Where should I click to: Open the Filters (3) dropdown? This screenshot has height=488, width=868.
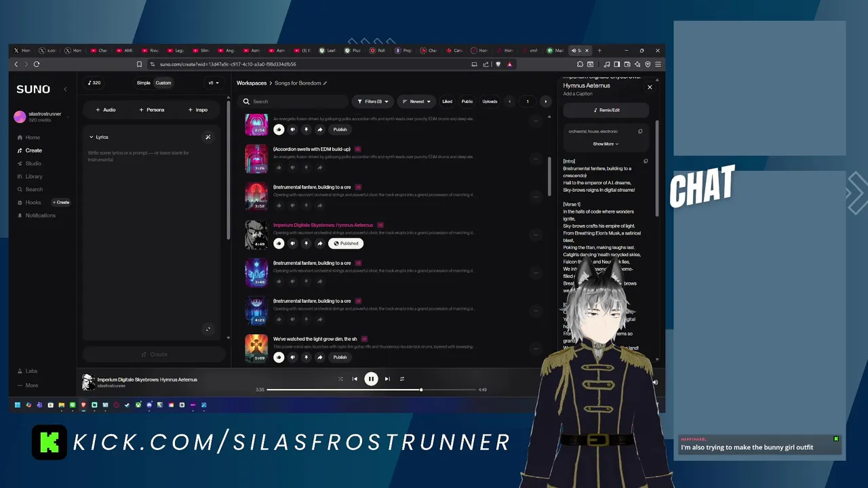(x=373, y=102)
